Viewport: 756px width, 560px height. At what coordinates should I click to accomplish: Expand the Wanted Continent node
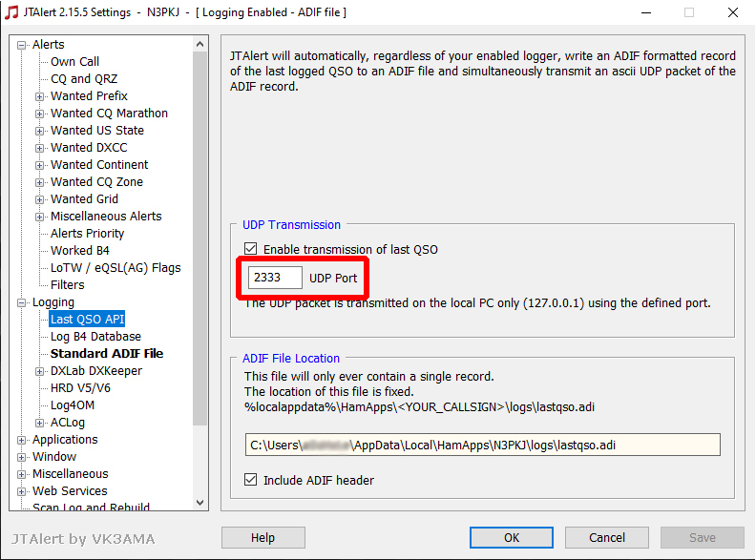39,165
